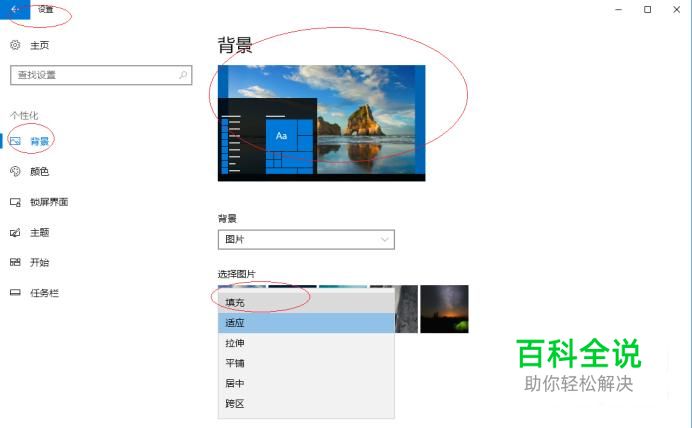Choose 跨区 fit option

coord(306,404)
